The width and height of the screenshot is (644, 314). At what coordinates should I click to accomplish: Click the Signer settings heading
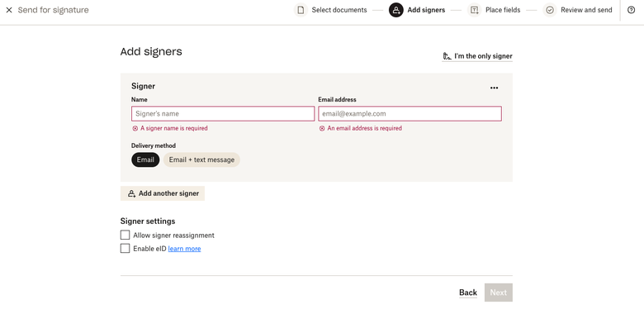pos(148,221)
